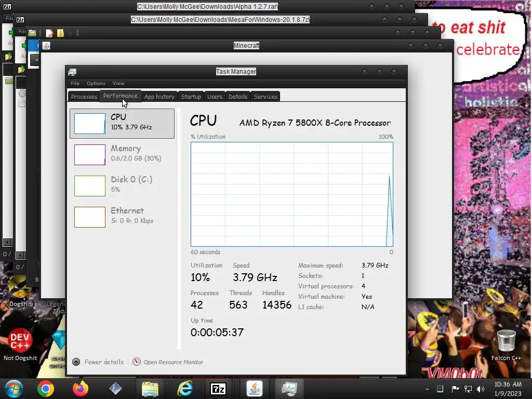Viewport: 532px width, 399px height.
Task: Click the Fewer details label
Action: (x=104, y=362)
